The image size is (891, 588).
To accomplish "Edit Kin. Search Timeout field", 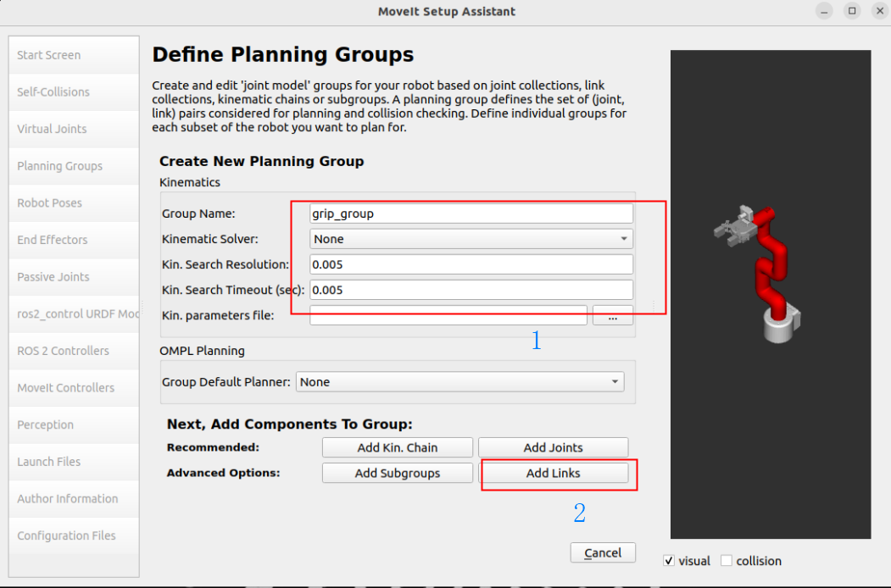I will [x=471, y=290].
